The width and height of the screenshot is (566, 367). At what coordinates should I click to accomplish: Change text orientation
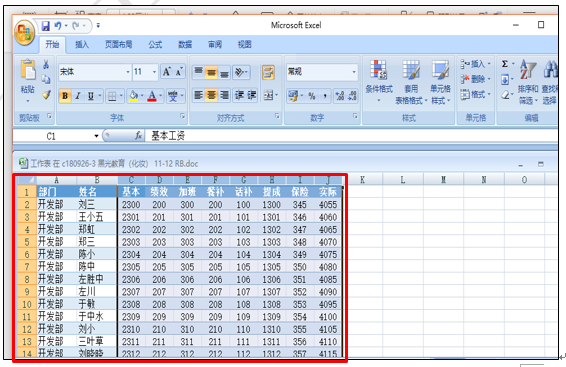coord(241,72)
